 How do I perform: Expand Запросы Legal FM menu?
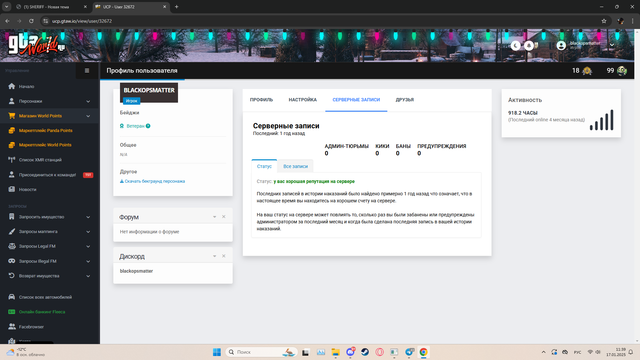50,247
